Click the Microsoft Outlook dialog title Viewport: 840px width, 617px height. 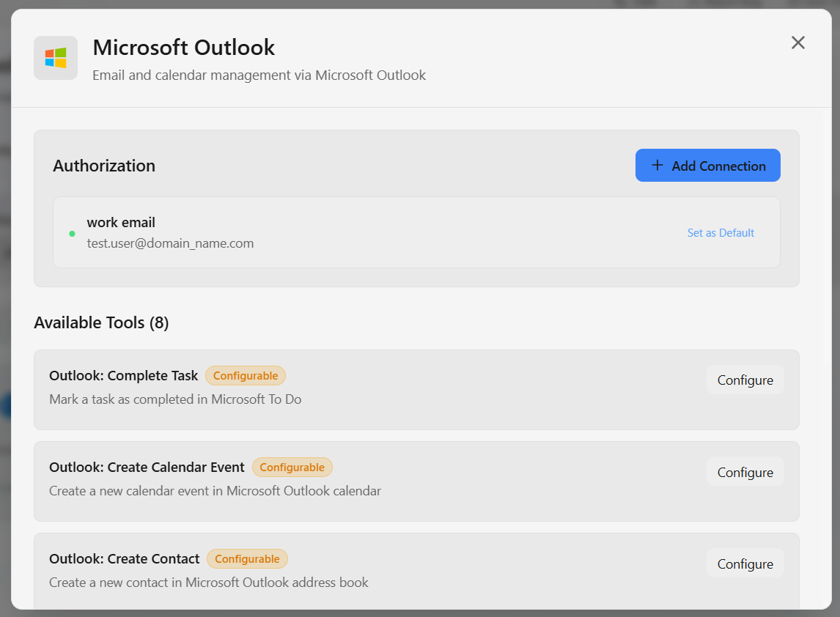[x=183, y=48]
